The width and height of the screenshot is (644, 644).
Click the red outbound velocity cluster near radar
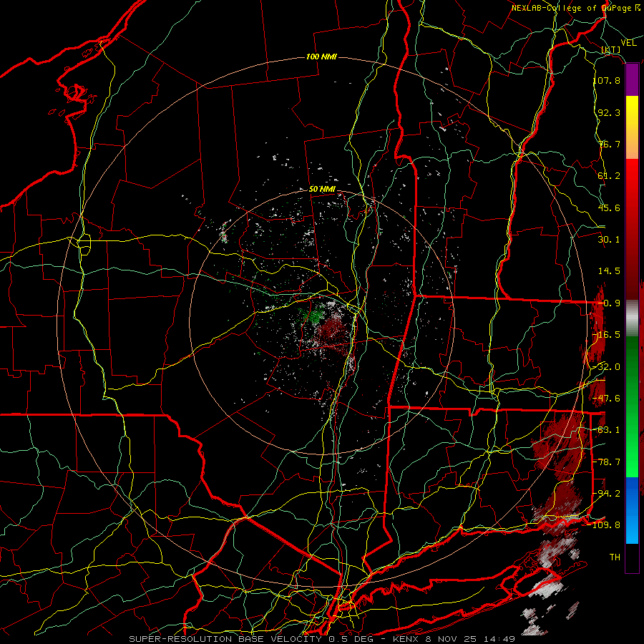(333, 331)
